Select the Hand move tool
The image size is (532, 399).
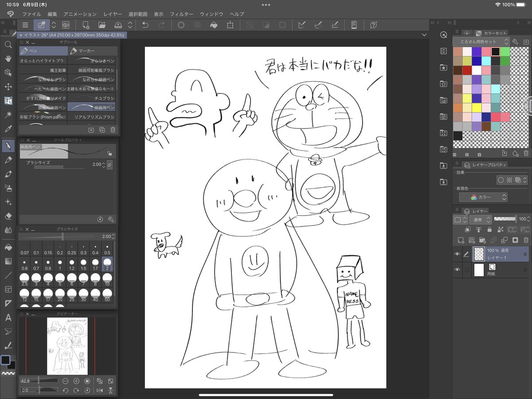pyautogui.click(x=8, y=59)
